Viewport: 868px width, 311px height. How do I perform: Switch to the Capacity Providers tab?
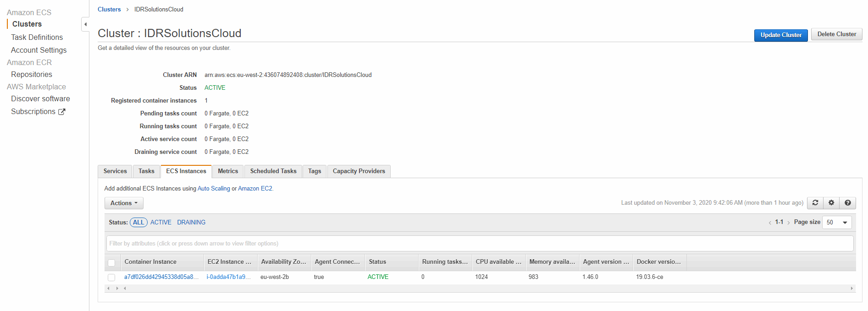(359, 171)
